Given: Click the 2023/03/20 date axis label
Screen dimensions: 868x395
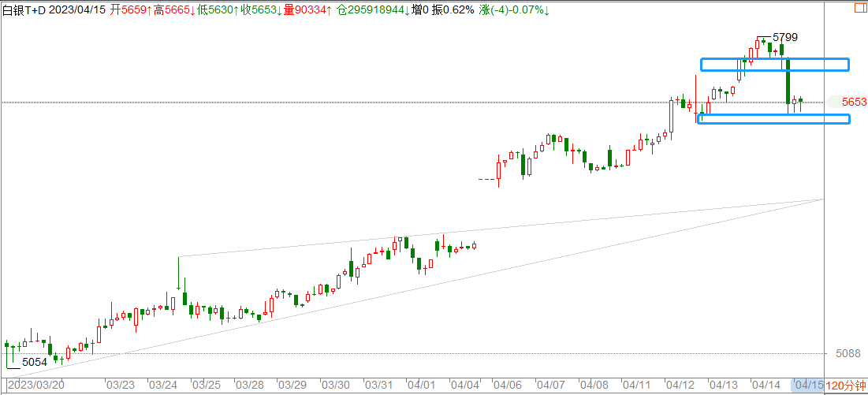Looking at the screenshot, I should point(36,385).
